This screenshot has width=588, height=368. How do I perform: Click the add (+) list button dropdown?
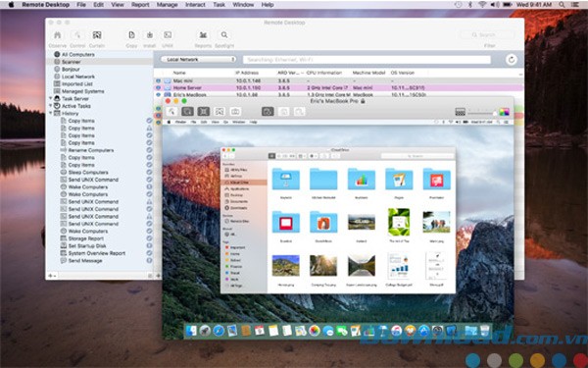[52, 276]
